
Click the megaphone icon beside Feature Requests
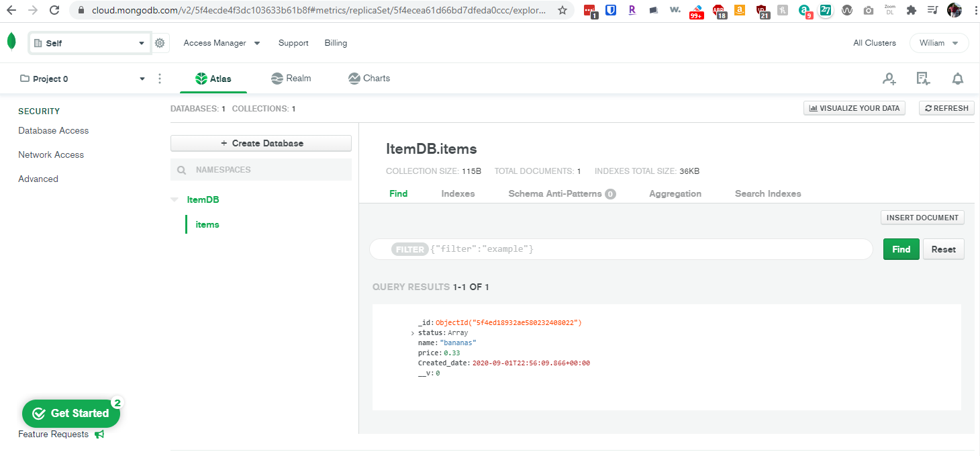(99, 434)
